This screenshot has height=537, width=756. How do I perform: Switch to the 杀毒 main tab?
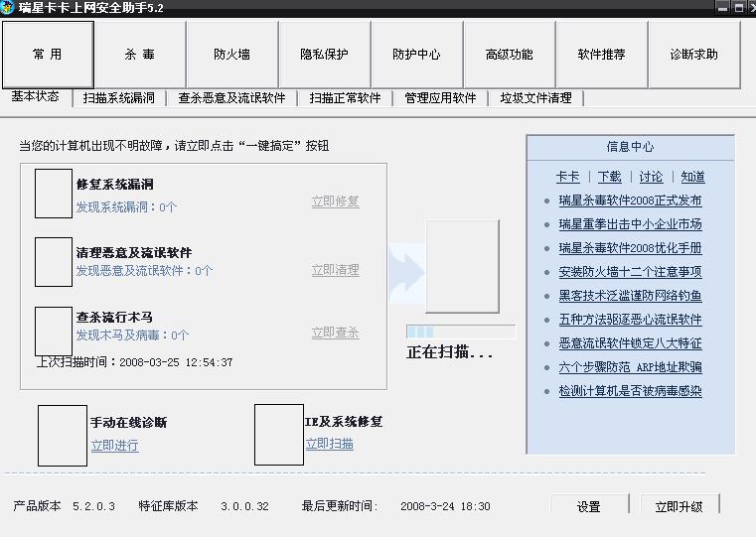140,55
